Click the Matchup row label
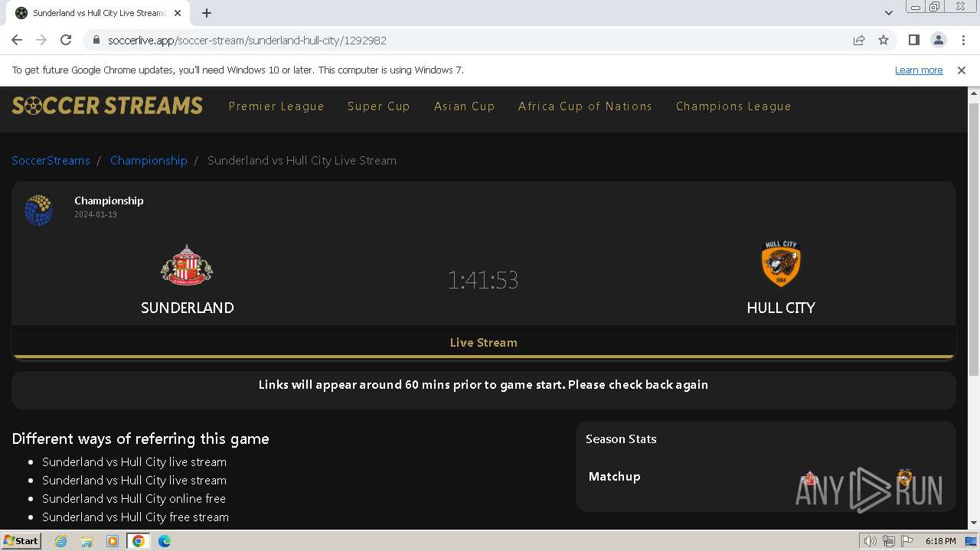 [x=614, y=477]
